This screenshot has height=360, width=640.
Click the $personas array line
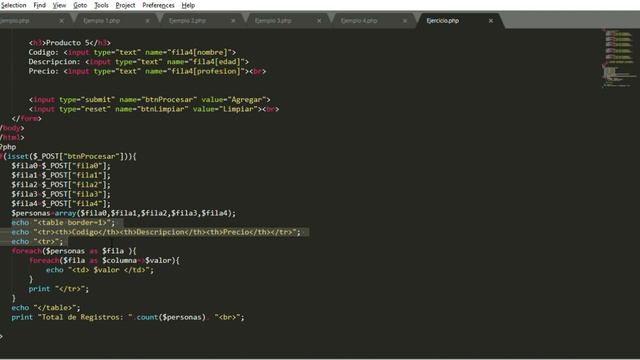pyautogui.click(x=124, y=213)
